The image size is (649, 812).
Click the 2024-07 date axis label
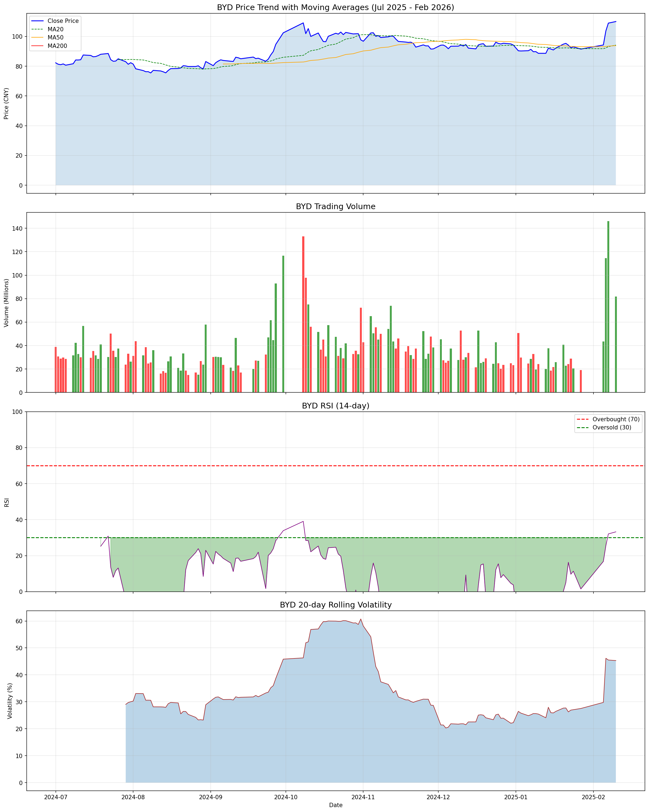[x=56, y=797]
